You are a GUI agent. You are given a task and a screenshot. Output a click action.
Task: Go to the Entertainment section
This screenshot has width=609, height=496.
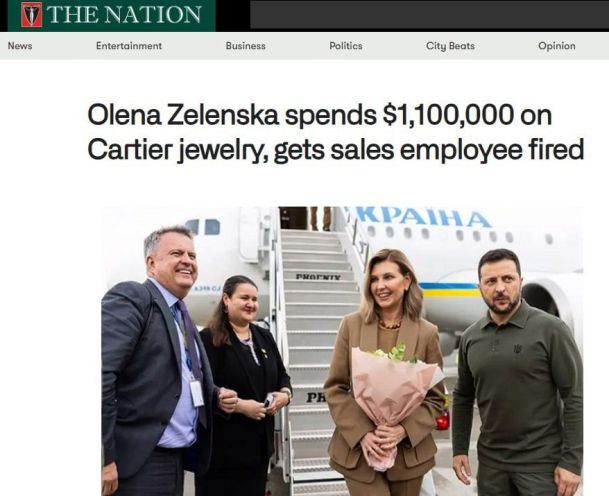129,46
